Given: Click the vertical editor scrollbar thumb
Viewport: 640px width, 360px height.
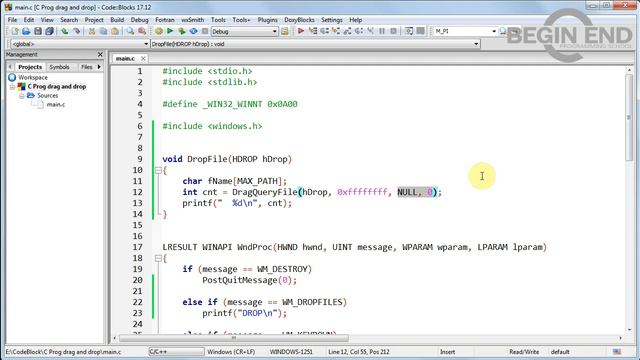Looking at the screenshot, I should (x=629, y=118).
